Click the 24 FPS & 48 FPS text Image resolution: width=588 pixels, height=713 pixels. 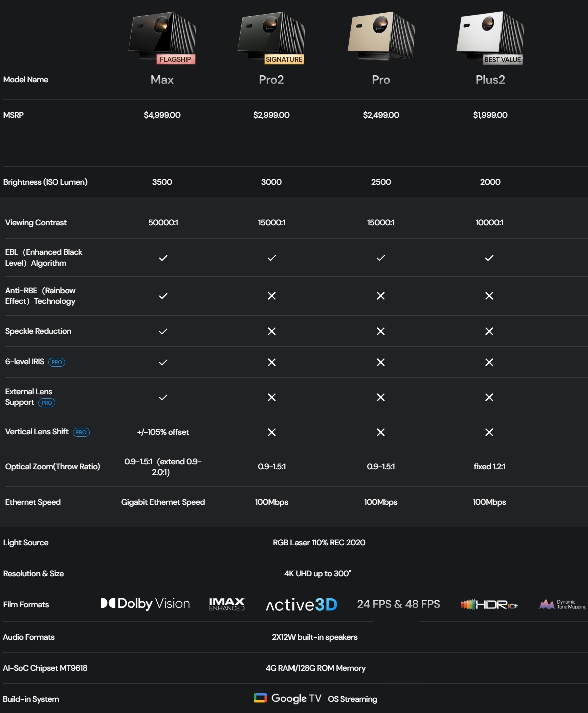pyautogui.click(x=398, y=604)
